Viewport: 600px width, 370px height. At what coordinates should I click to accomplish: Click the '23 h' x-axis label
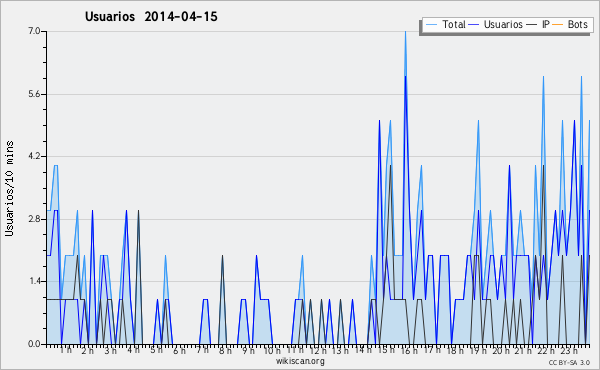[x=569, y=351]
